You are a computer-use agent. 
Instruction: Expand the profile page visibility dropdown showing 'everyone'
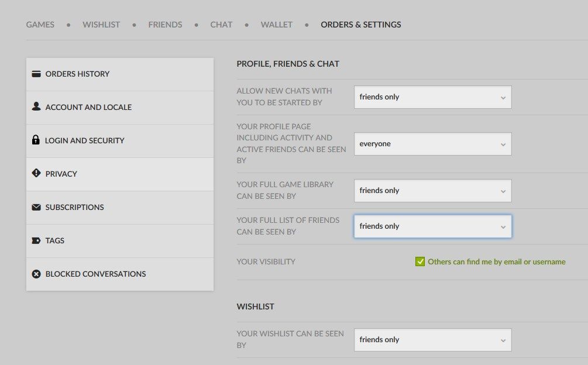coord(432,143)
